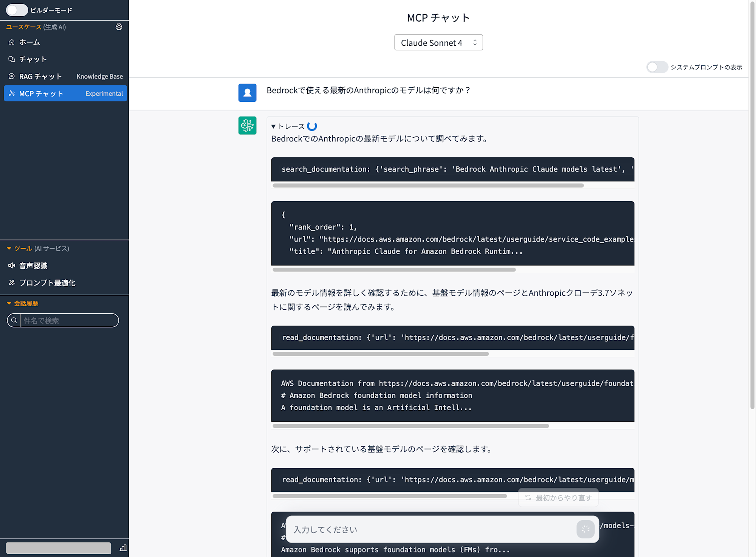Screen dimensions: 756x557
Task: Click the Amazon Bedrock foundation model information line
Action: (376, 395)
